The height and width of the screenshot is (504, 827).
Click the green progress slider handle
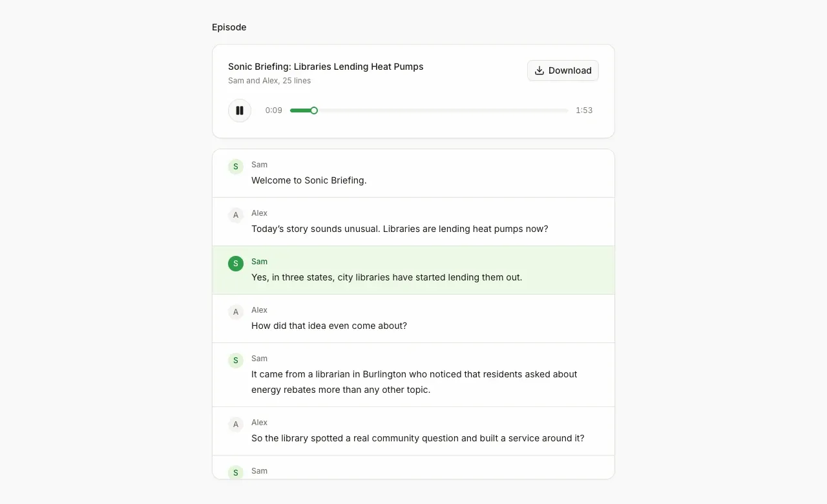pyautogui.click(x=314, y=110)
